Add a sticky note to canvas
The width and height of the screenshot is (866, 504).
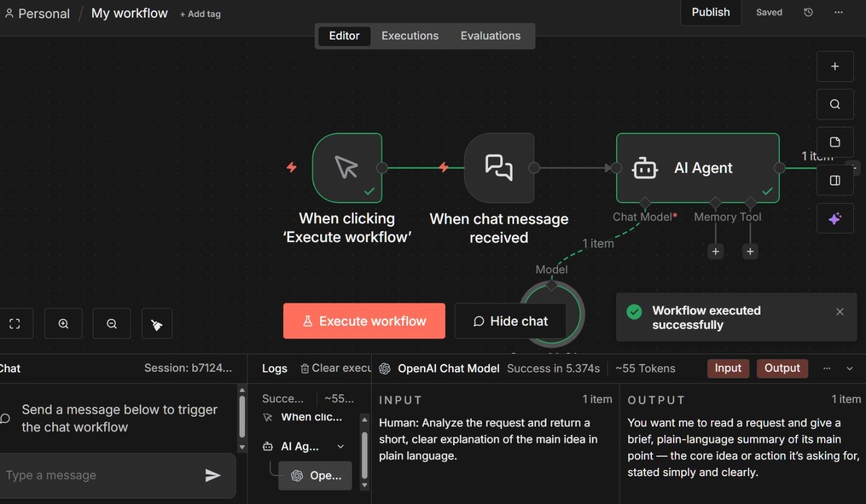[x=834, y=143]
